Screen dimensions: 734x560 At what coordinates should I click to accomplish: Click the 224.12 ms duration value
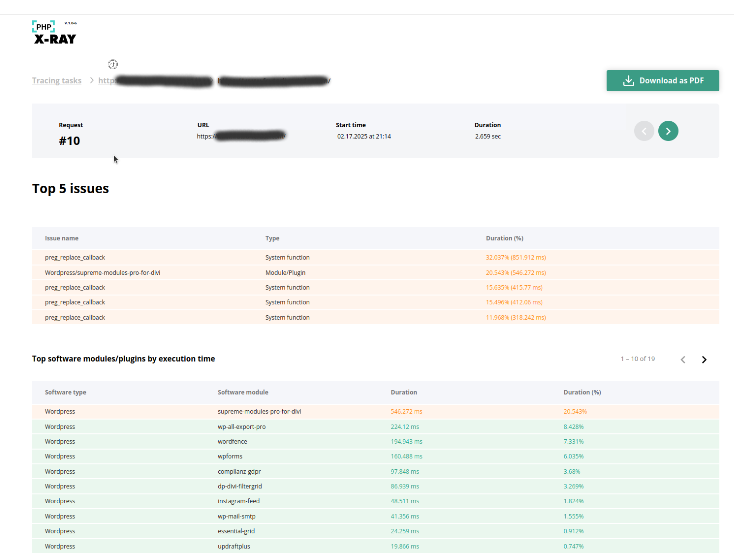(405, 427)
